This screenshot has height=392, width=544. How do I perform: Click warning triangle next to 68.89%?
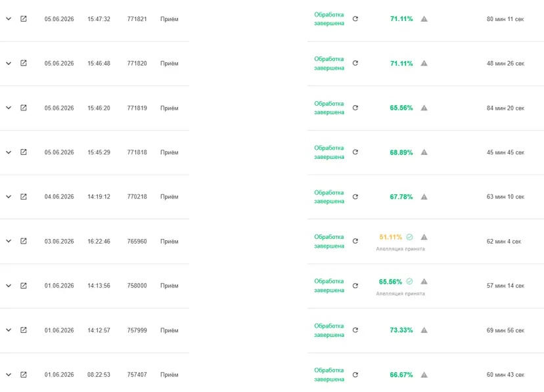click(x=424, y=152)
